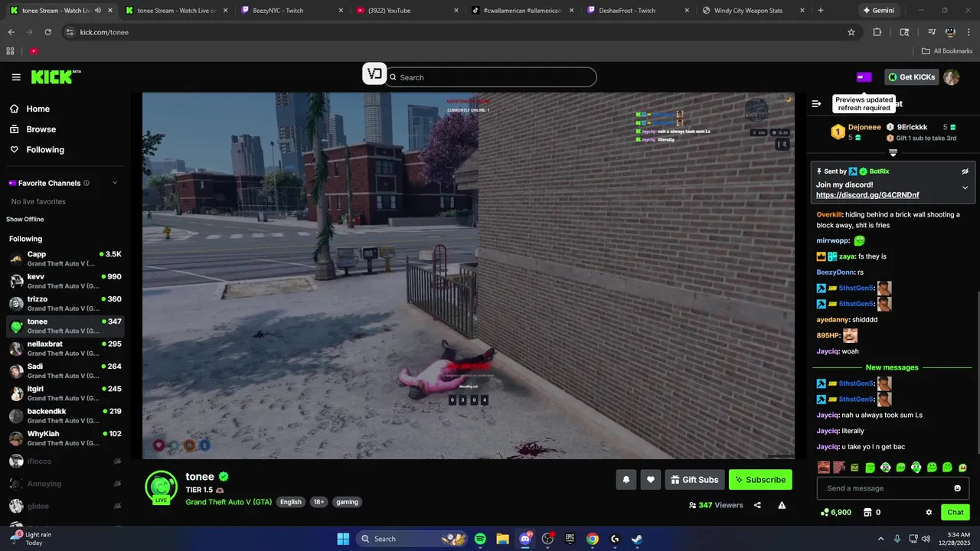Image resolution: width=980 pixels, height=551 pixels.
Task: Click the English tag under the stream title
Action: [291, 502]
